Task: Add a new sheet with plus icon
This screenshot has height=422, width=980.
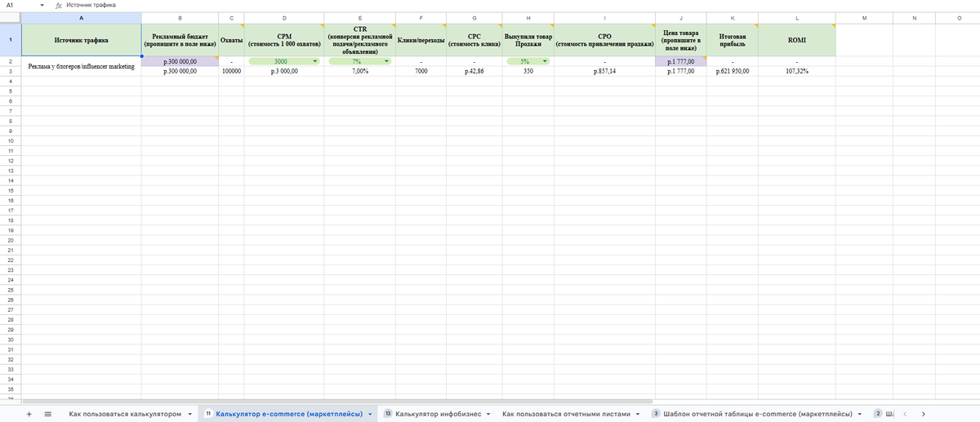Action: click(x=29, y=414)
